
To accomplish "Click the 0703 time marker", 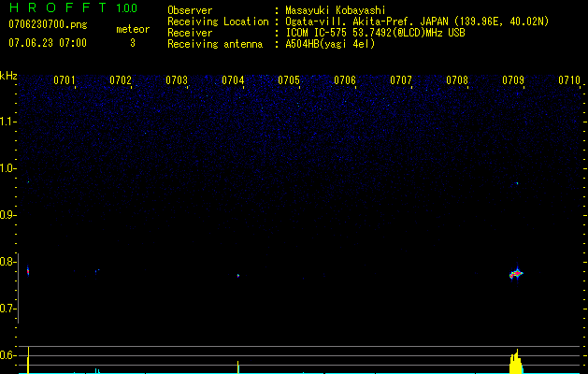I will [177, 80].
